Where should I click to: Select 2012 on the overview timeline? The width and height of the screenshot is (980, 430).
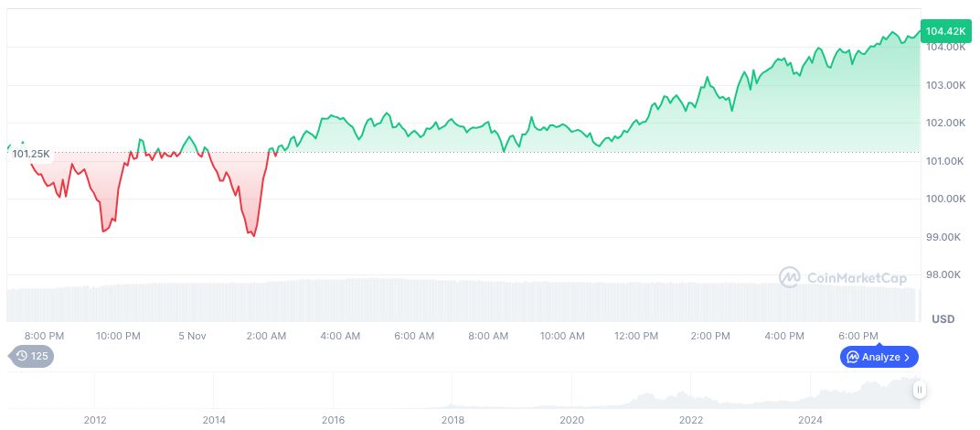95,420
